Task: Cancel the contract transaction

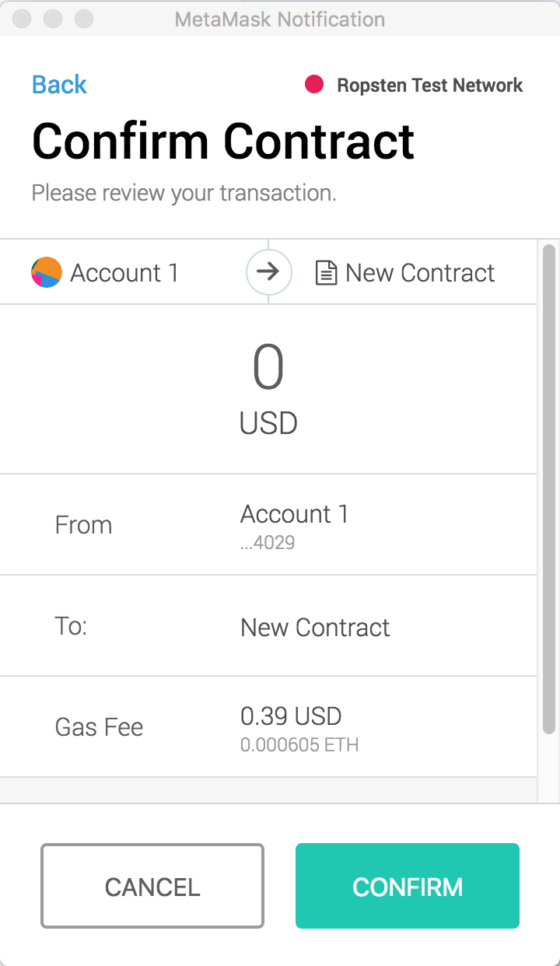Action: [152, 886]
